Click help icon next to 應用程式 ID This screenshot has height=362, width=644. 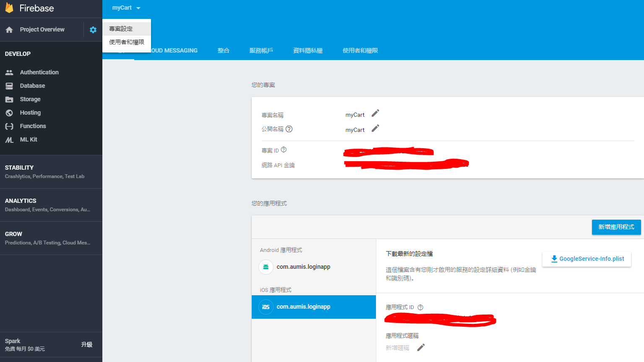[420, 307]
